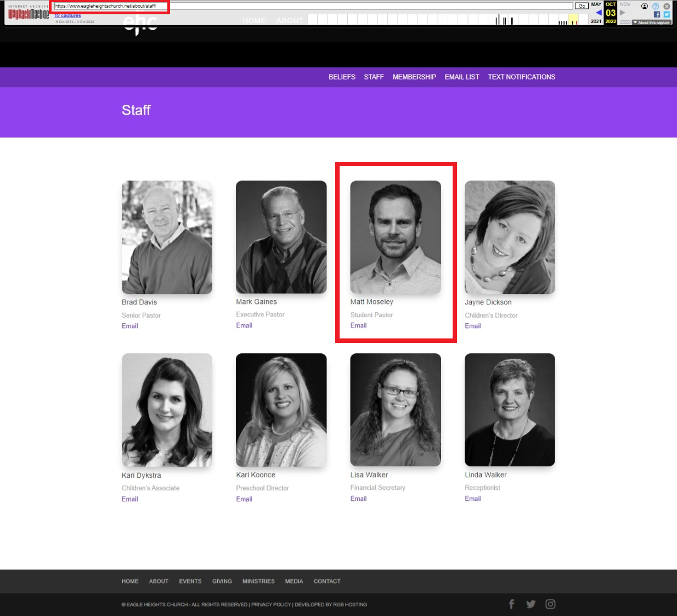Open the BELIEFS submenu item
Image resolution: width=677 pixels, height=616 pixels.
point(342,77)
